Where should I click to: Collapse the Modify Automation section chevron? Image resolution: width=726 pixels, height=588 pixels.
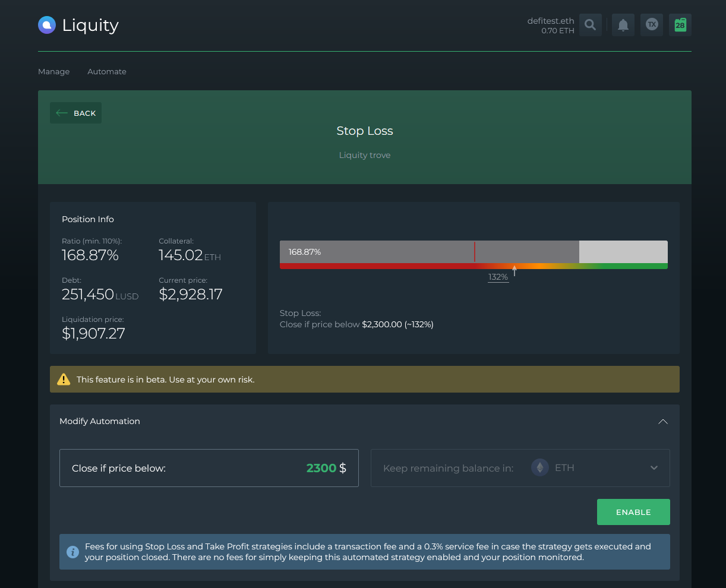coord(663,422)
